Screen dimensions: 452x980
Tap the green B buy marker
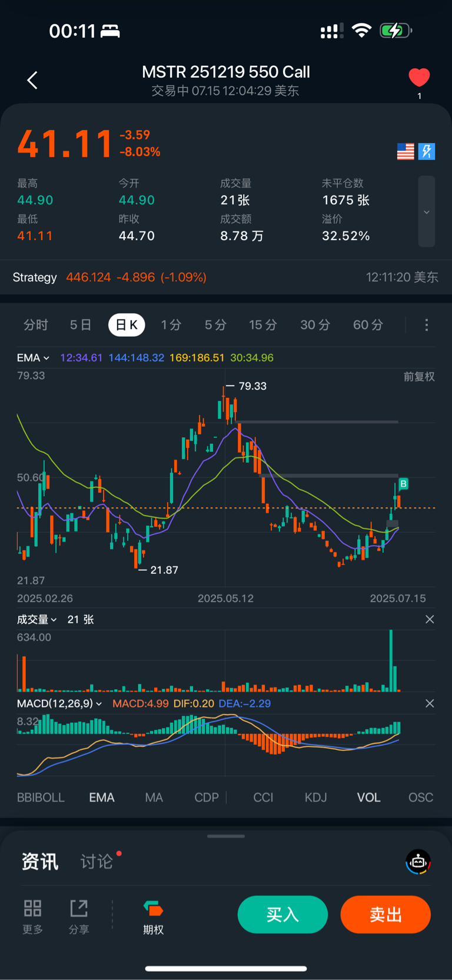[403, 484]
